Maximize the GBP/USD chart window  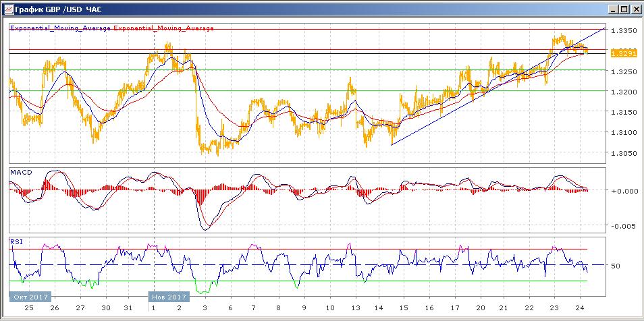tap(624, 9)
